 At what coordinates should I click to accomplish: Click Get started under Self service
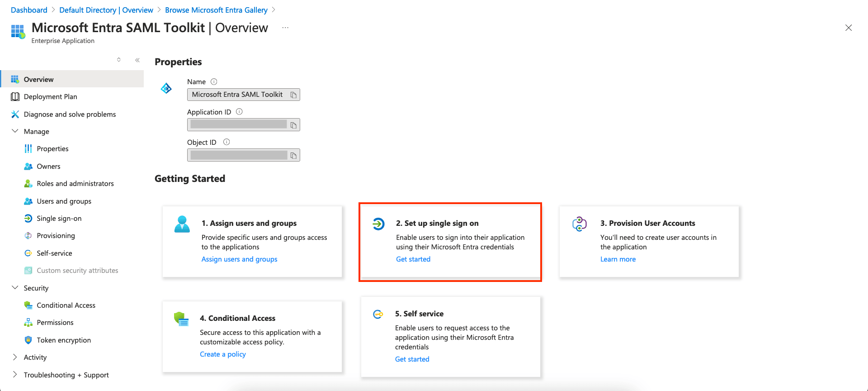pyautogui.click(x=412, y=359)
